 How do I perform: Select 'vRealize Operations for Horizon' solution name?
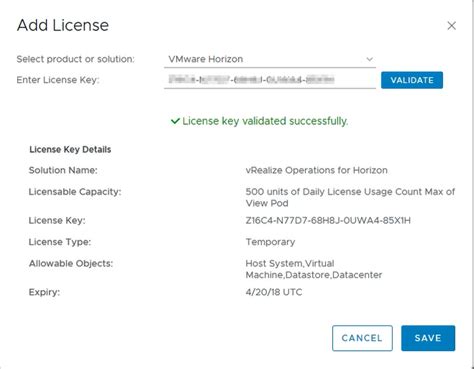(316, 170)
